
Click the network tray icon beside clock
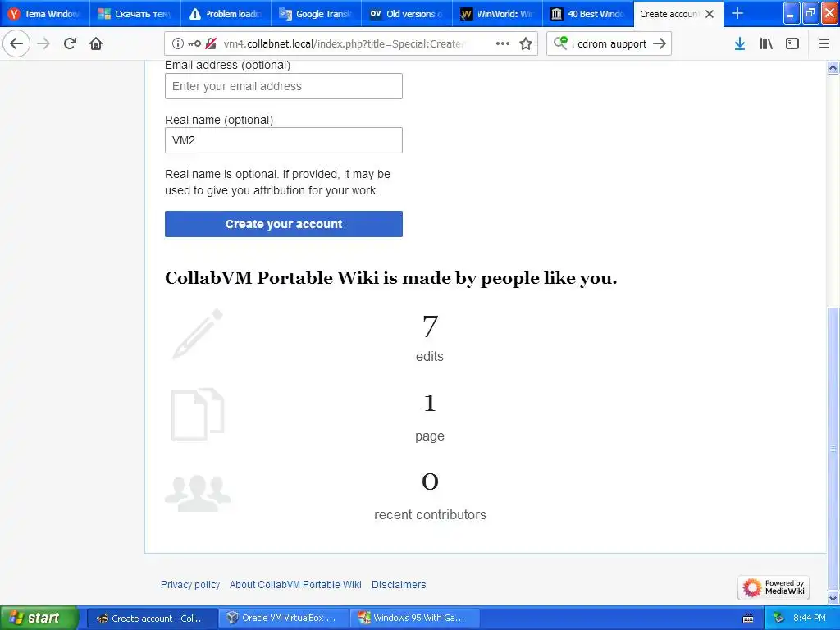[778, 618]
